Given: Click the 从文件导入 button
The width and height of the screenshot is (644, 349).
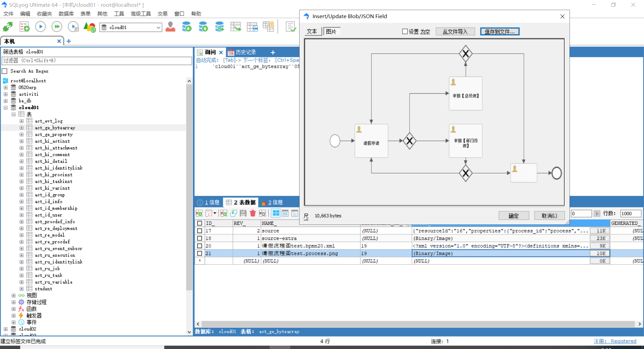Looking at the screenshot, I should pos(455,32).
